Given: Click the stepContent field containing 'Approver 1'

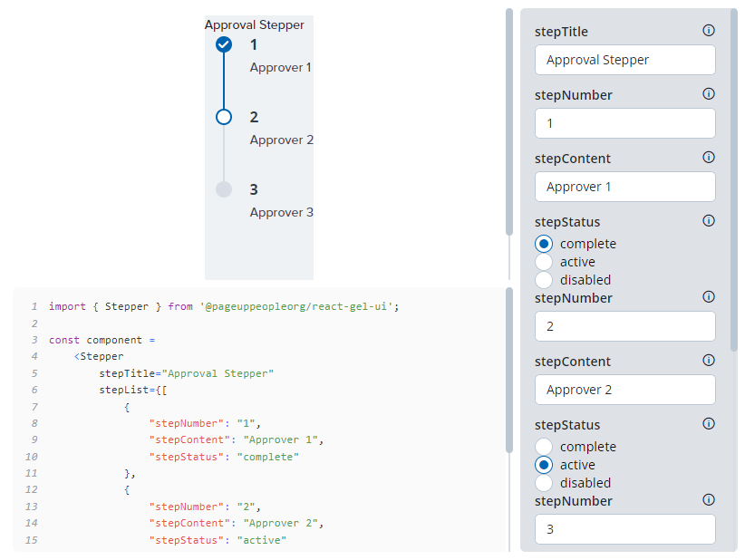Looking at the screenshot, I should [x=624, y=187].
